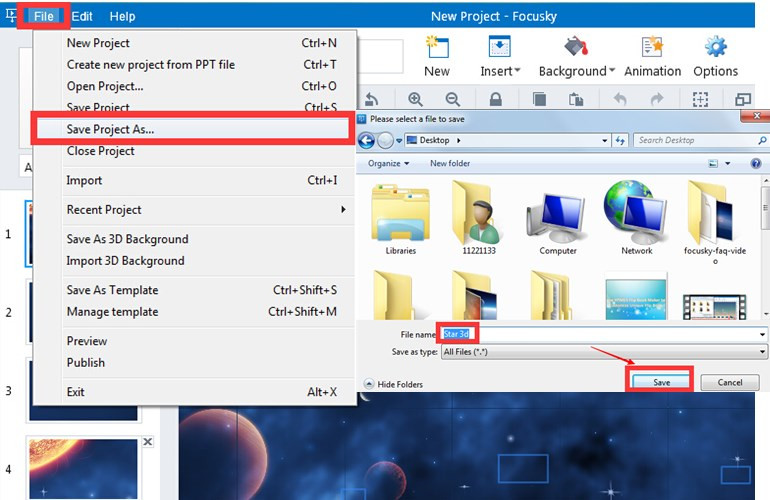This screenshot has height=500, width=770.
Task: Click the undo arrow icon
Action: tap(620, 99)
